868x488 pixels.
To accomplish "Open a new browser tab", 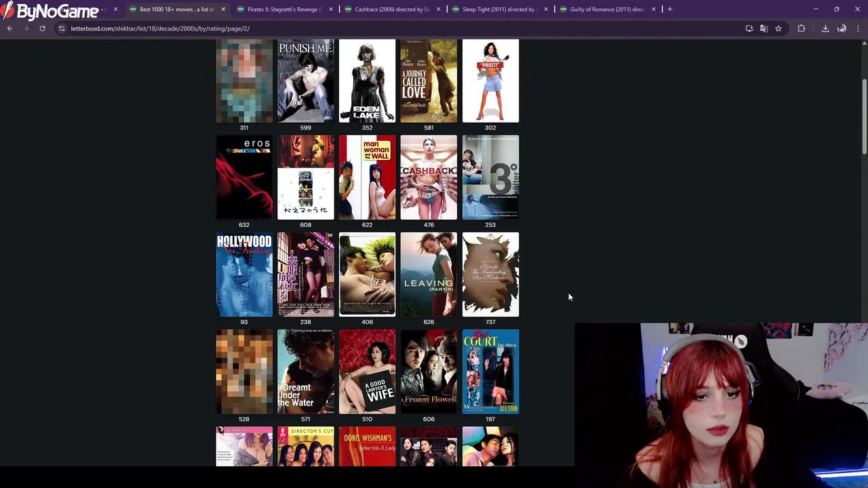I will 669,9.
